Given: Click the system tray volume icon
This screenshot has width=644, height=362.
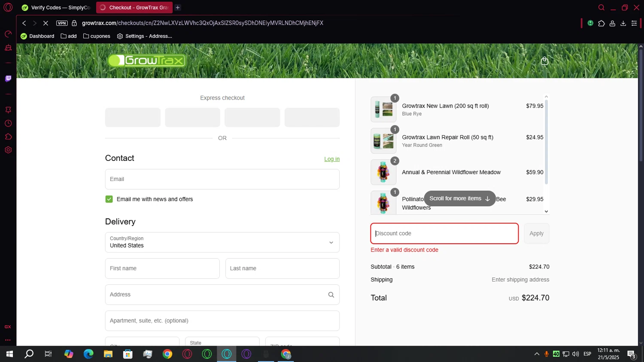Looking at the screenshot, I should tap(575, 354).
